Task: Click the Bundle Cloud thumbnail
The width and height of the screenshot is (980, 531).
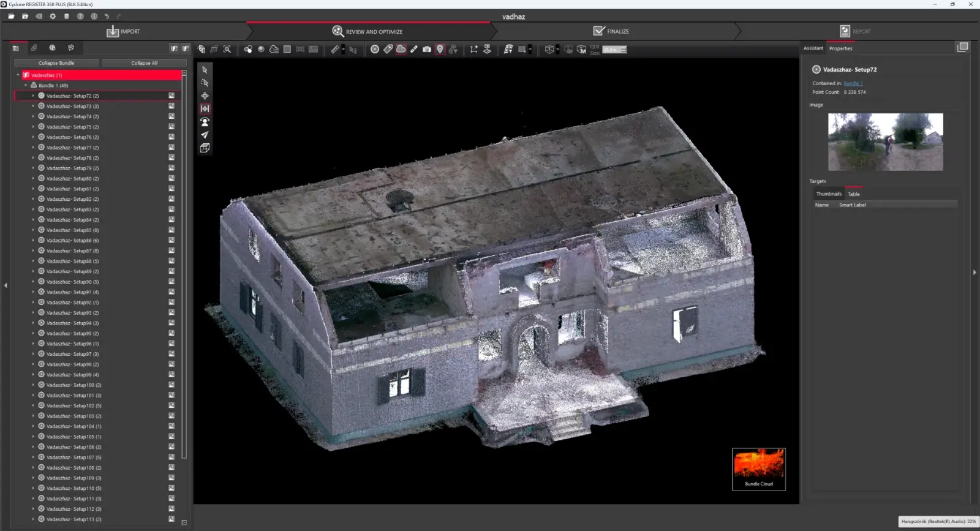Action: pyautogui.click(x=758, y=469)
